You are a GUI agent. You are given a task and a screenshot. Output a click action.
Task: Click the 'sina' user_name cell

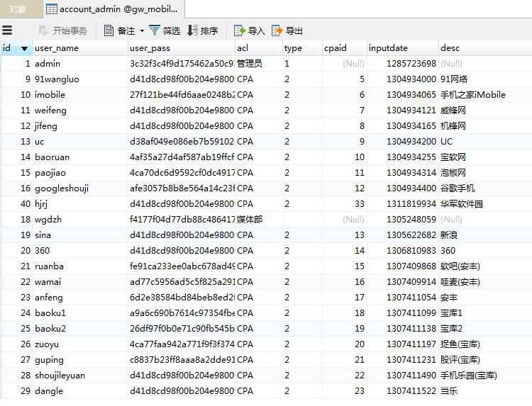tap(80, 235)
